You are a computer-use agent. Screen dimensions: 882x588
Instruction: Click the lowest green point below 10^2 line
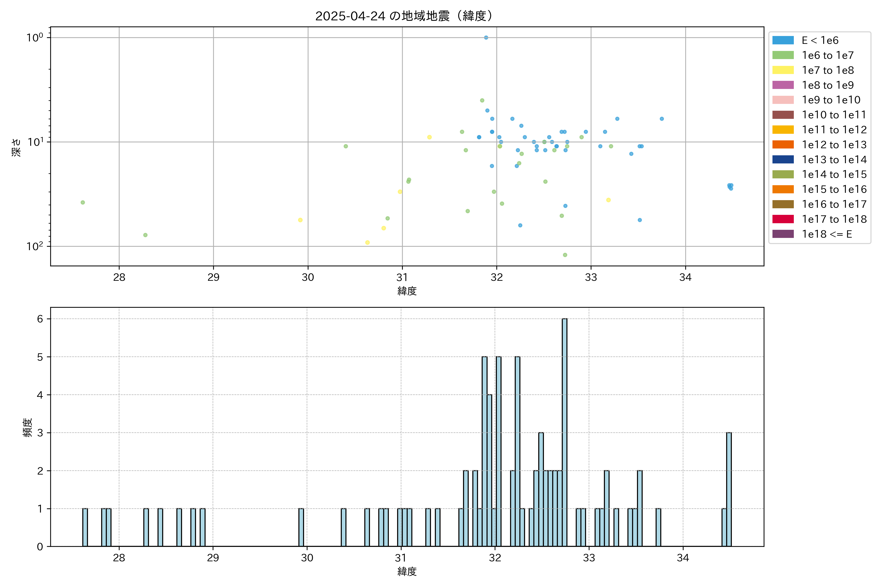point(565,255)
